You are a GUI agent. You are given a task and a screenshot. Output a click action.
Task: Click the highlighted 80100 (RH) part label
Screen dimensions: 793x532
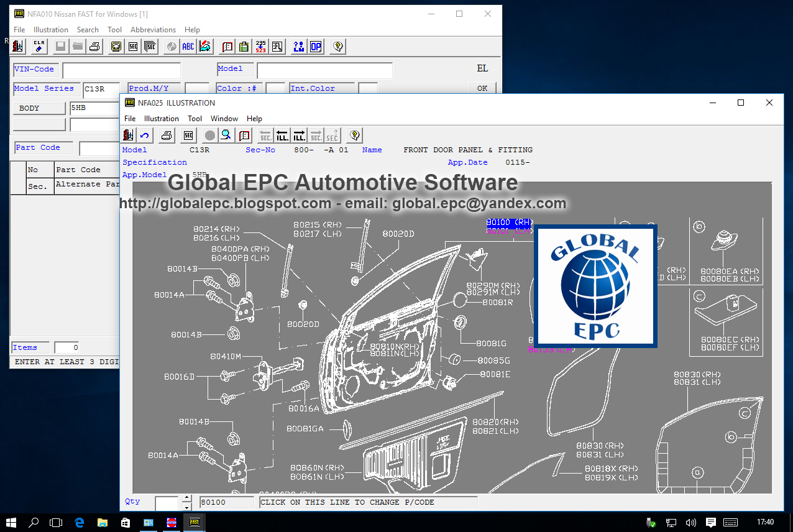(x=510, y=222)
